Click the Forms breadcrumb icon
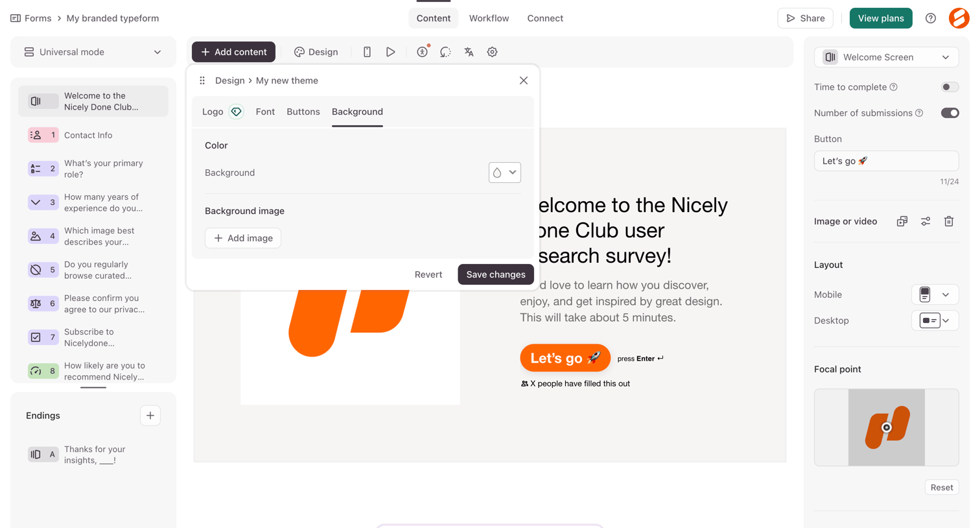The height and width of the screenshot is (528, 980). [x=16, y=18]
